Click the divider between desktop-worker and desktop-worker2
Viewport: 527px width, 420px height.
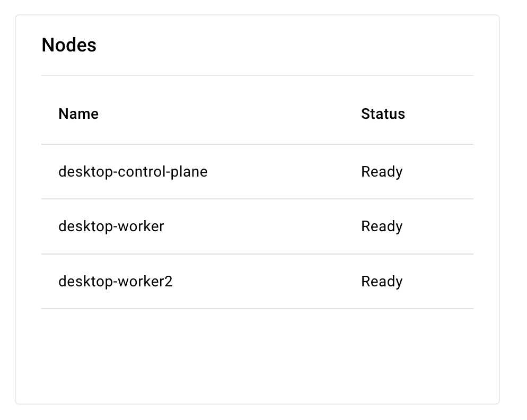coord(257,254)
